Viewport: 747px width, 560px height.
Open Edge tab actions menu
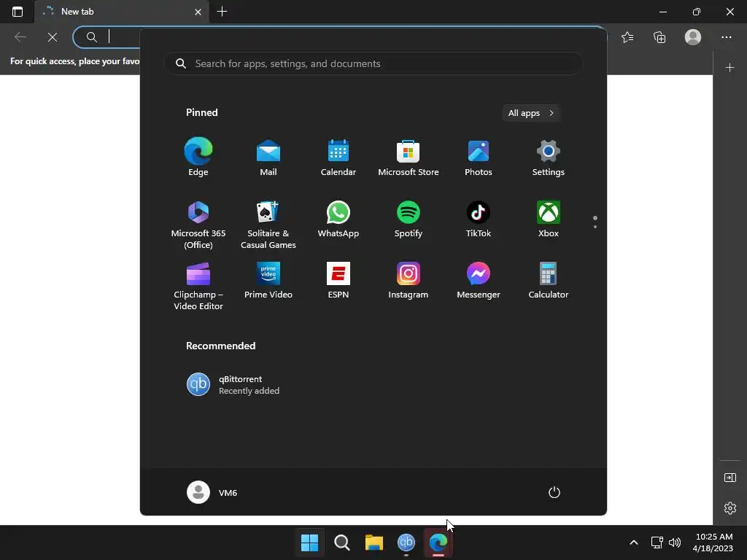(x=18, y=12)
